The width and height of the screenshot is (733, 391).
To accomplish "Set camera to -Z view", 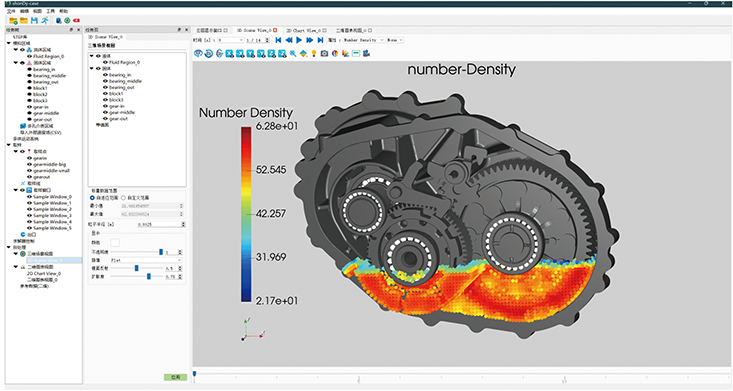I will (282, 54).
